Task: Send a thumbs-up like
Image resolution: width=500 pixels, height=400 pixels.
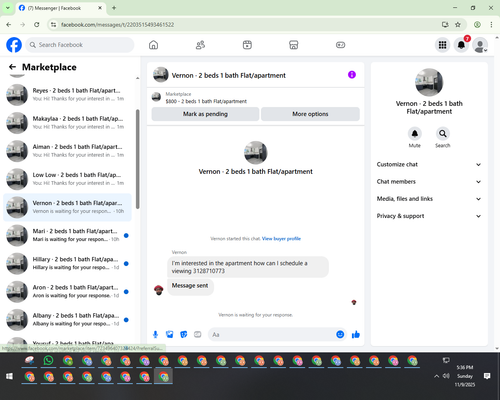Action: tap(356, 334)
